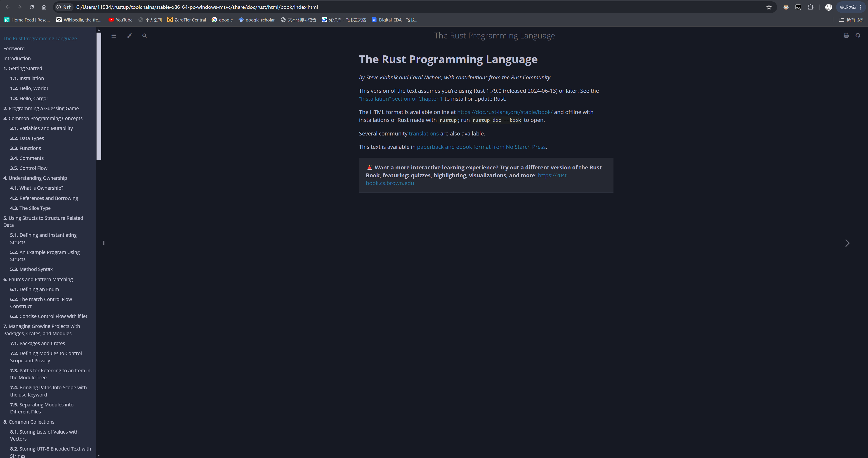
Task: Open the theme picker paintbrush icon
Action: pyautogui.click(x=129, y=36)
